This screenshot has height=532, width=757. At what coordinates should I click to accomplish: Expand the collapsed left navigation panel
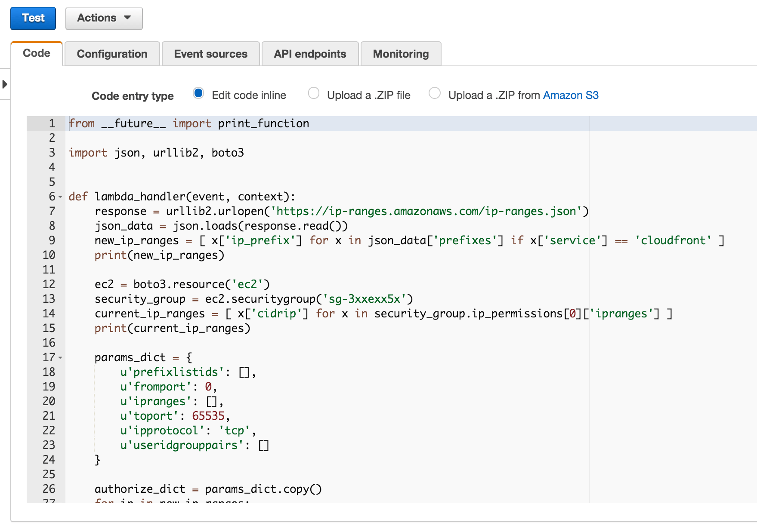pos(4,84)
